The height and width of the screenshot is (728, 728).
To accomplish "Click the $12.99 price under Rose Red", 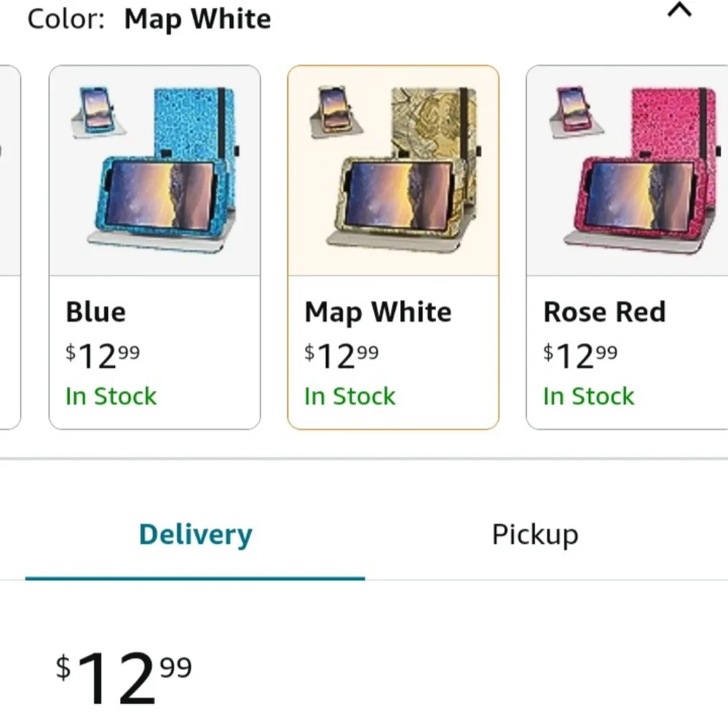I will point(580,356).
